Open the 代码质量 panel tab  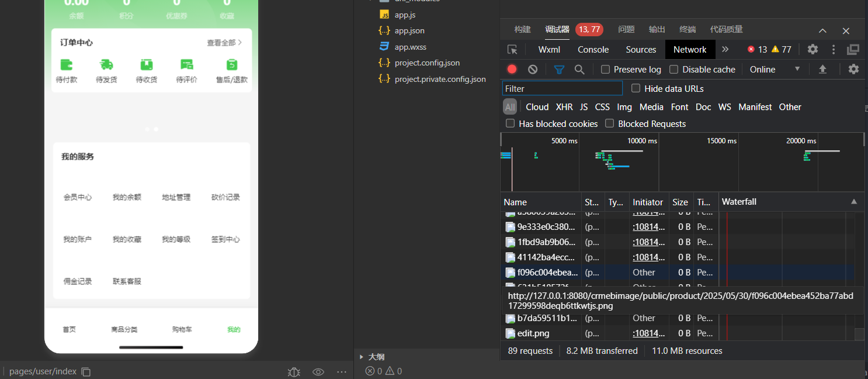(x=726, y=29)
